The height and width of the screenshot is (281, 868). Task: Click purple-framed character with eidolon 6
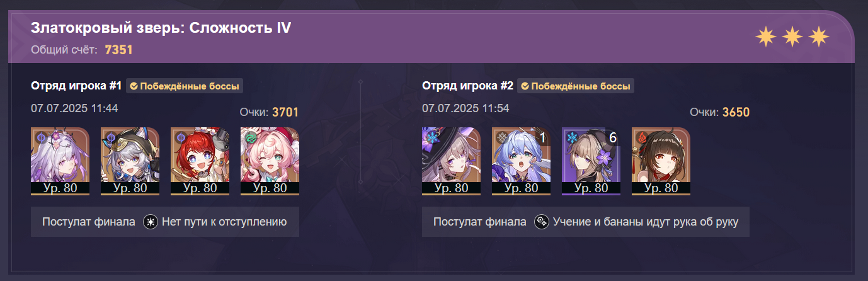click(x=591, y=161)
